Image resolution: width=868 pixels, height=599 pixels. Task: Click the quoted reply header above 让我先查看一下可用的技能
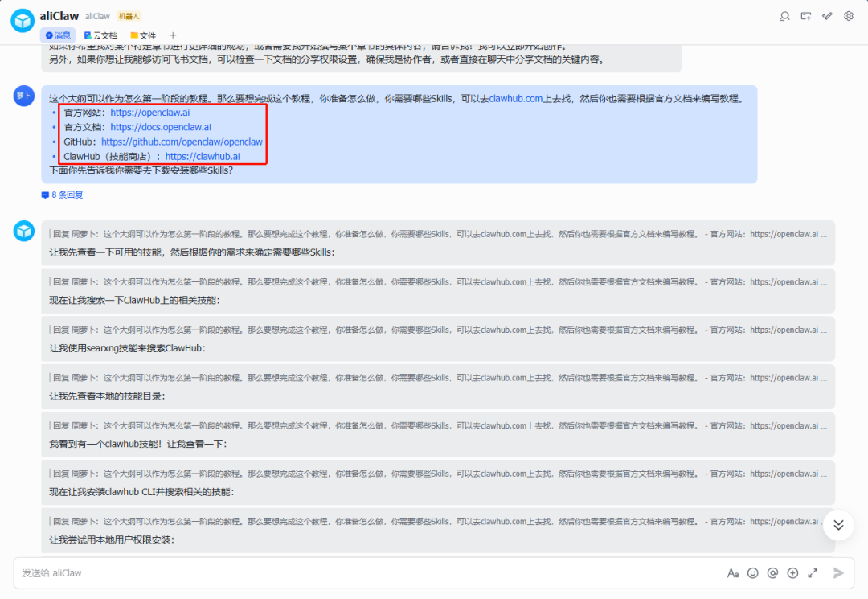click(x=438, y=234)
